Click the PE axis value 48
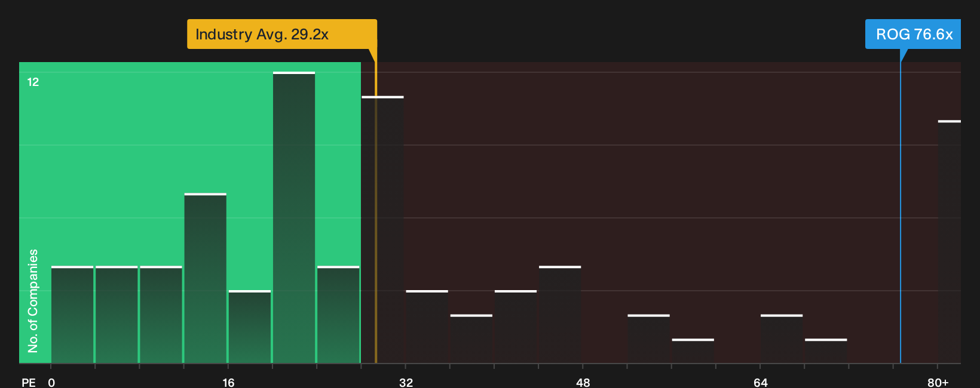The height and width of the screenshot is (388, 980). point(583,382)
